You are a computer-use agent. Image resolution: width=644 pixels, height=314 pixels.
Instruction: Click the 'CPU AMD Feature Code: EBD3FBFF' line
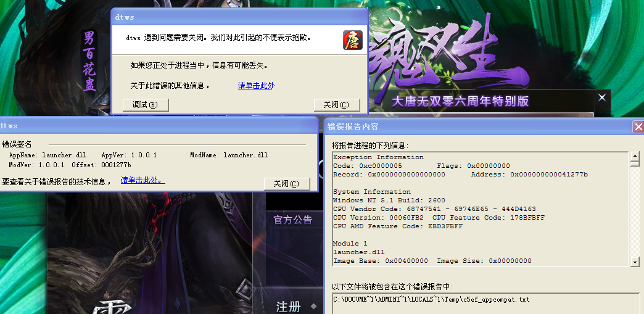point(398,226)
